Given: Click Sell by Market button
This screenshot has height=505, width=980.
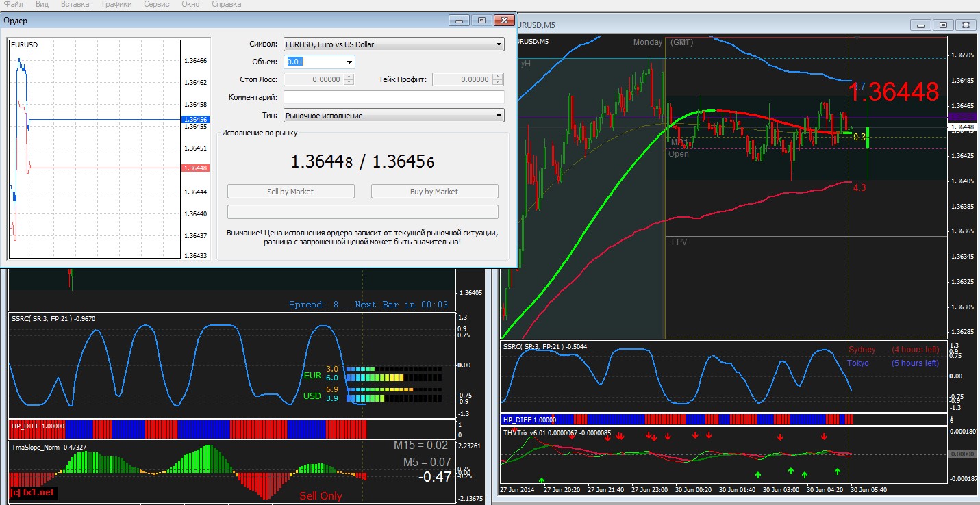Looking at the screenshot, I should 291,192.
